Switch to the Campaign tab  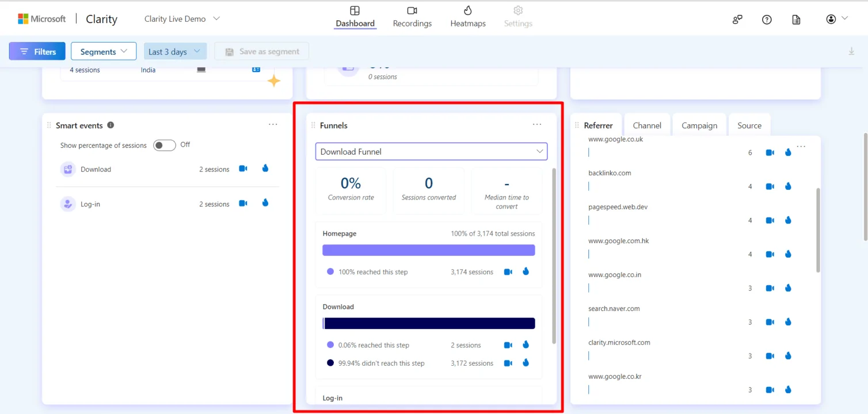pyautogui.click(x=699, y=125)
